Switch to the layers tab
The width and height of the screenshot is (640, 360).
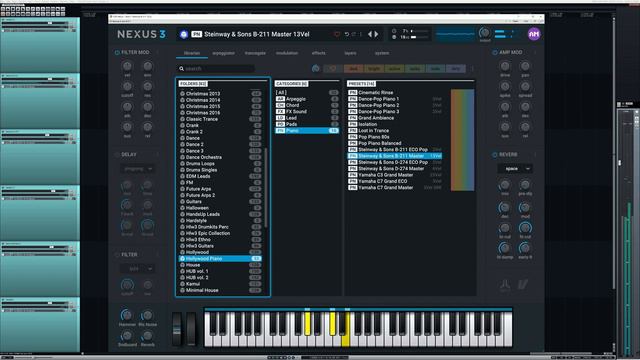(350, 53)
